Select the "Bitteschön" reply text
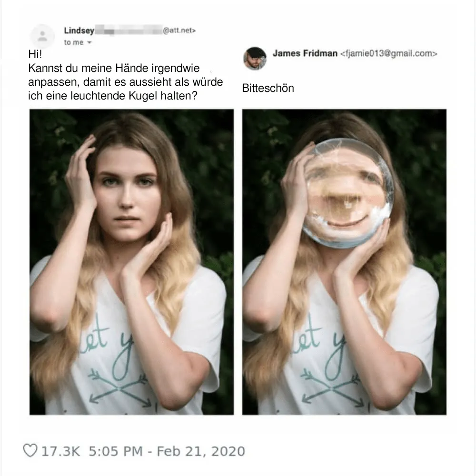 [268, 88]
